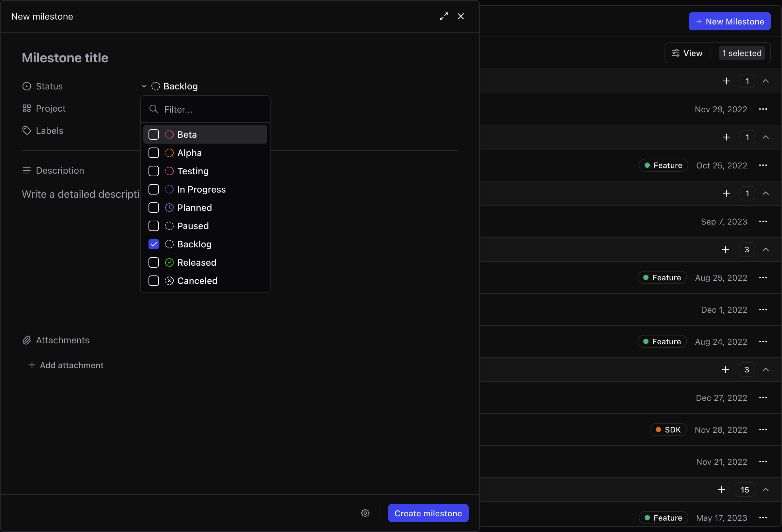The height and width of the screenshot is (532, 782).
Task: Click the View filter icon
Action: coord(676,53)
